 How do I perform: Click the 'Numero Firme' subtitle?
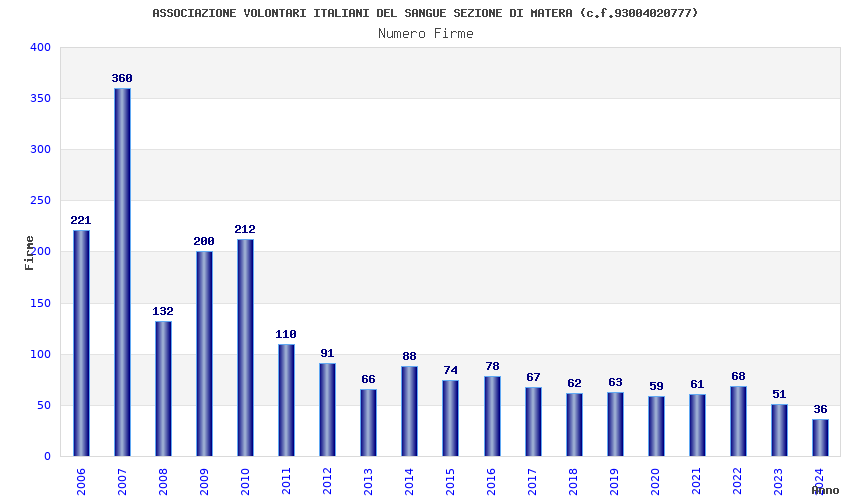(x=426, y=34)
